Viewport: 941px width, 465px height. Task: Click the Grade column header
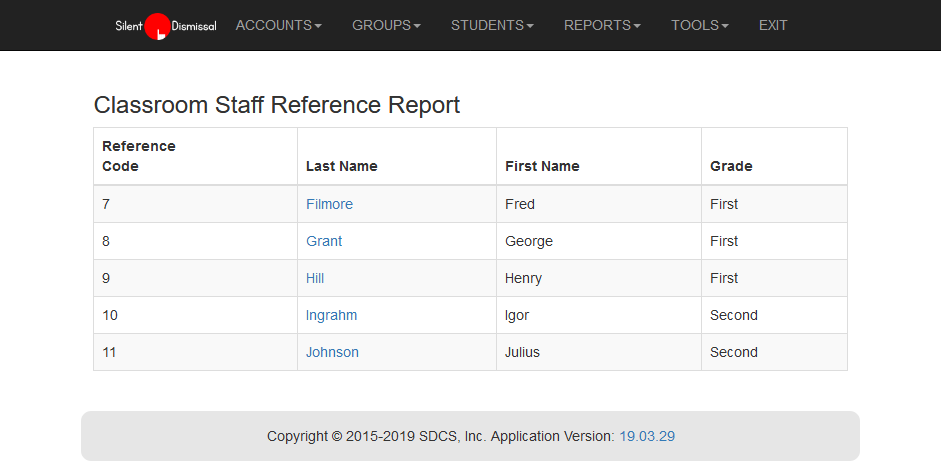pyautogui.click(x=731, y=166)
